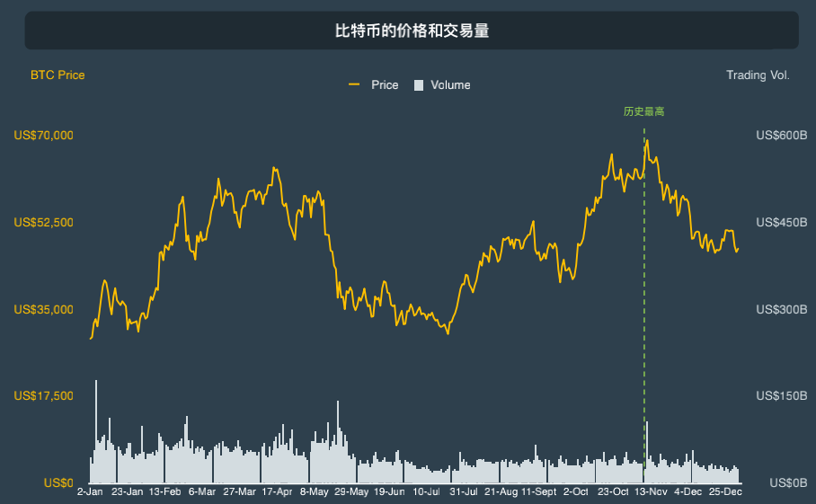This screenshot has height=504, width=816.
Task: Click the chart title 比特币的价格和交易量
Action: click(x=412, y=31)
